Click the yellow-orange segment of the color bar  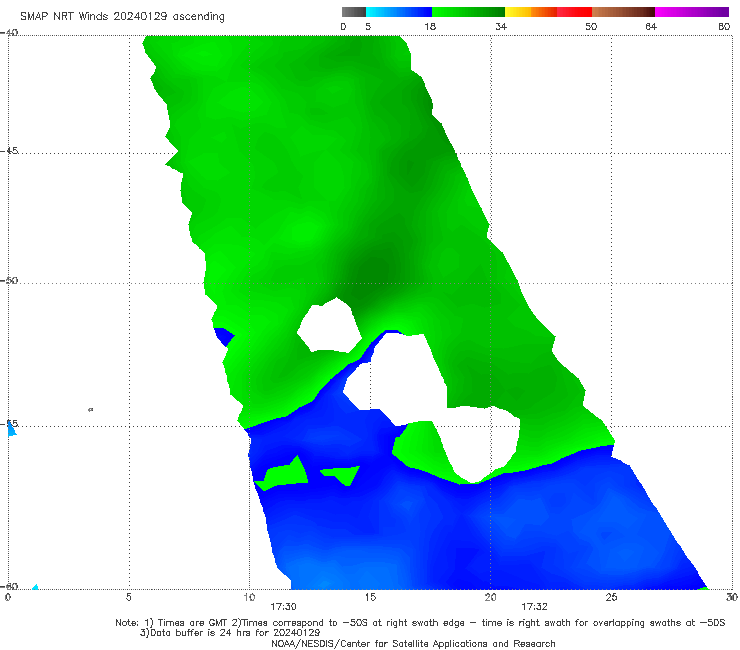click(x=530, y=12)
